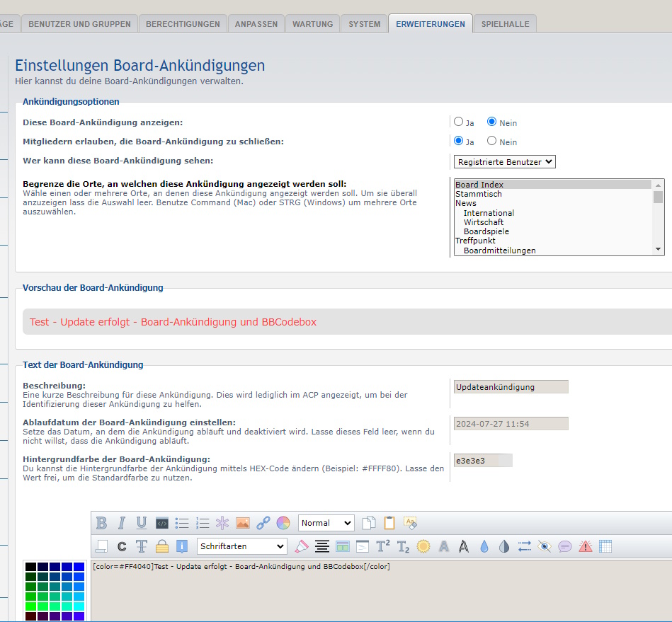Open the System tab
The height and width of the screenshot is (622, 672).
coord(364,24)
